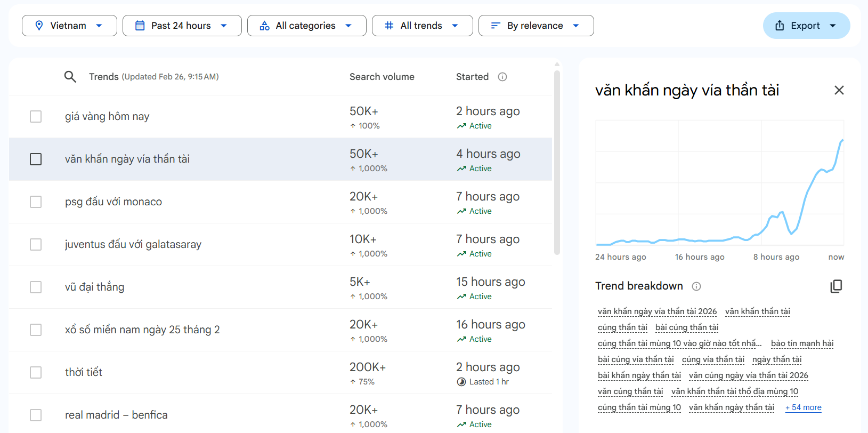Click the up arrow icon beside 100% for giá vàng
Screen dimensions: 868x433
pyautogui.click(x=353, y=126)
